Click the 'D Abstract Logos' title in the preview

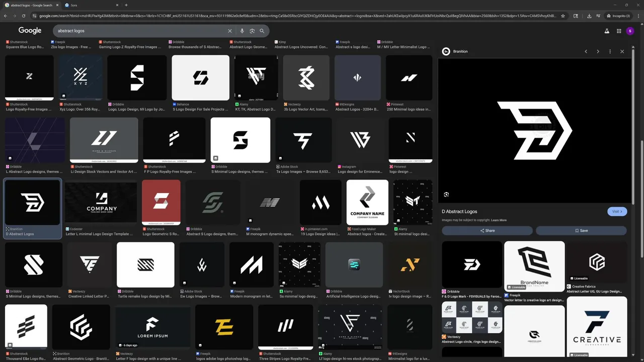coord(459,212)
